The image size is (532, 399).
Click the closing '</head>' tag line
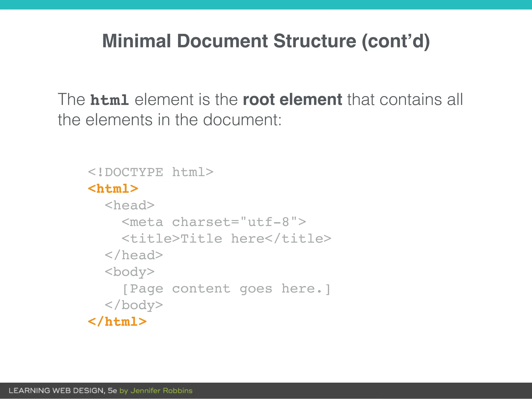click(134, 255)
